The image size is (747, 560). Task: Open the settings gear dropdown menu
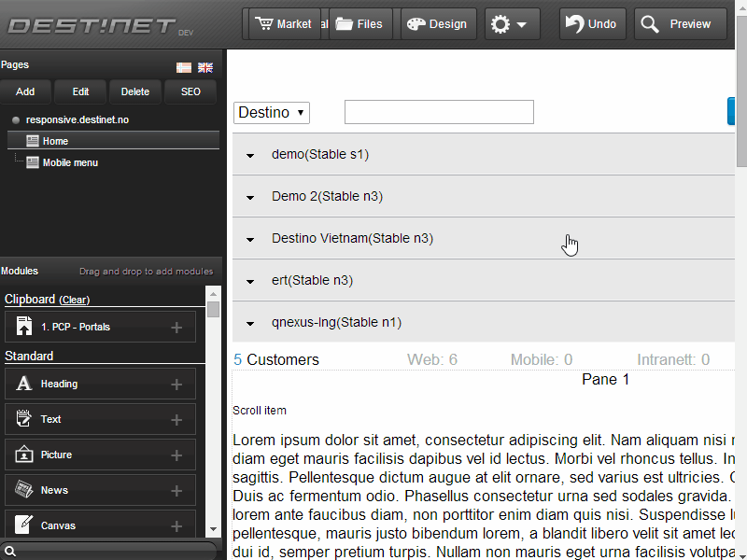[512, 23]
